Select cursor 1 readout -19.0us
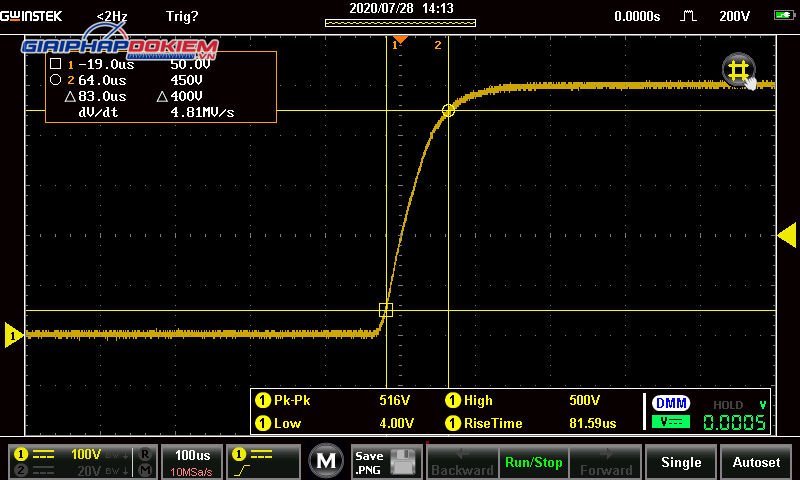Image resolution: width=800 pixels, height=480 pixels. click(107, 64)
